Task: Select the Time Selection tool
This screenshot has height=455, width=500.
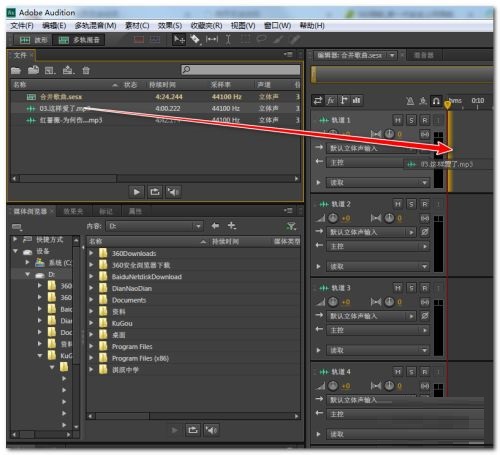Action: (x=228, y=40)
